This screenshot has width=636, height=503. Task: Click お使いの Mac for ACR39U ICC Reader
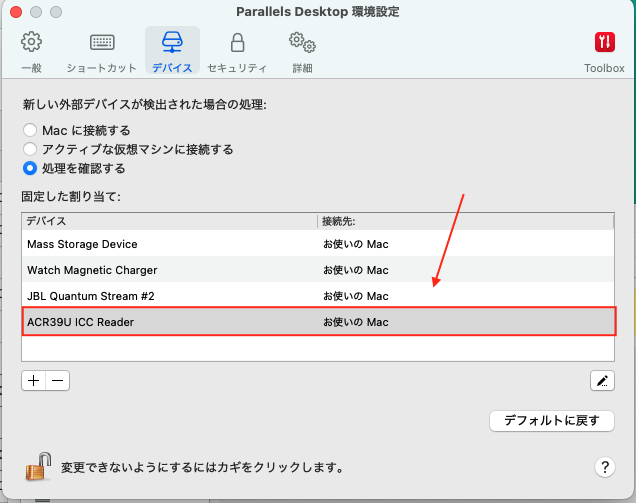356,322
